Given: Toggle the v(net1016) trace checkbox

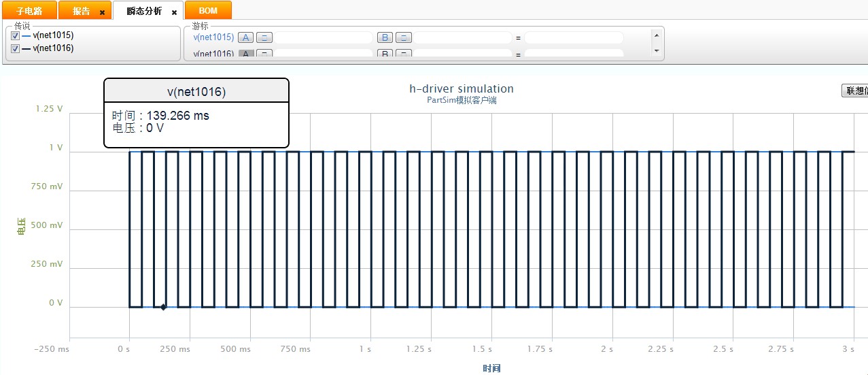Looking at the screenshot, I should click(x=15, y=48).
